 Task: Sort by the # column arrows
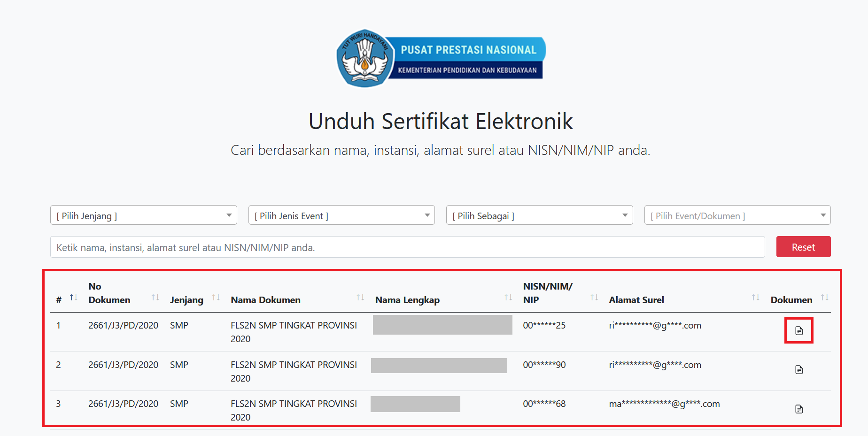(74, 298)
